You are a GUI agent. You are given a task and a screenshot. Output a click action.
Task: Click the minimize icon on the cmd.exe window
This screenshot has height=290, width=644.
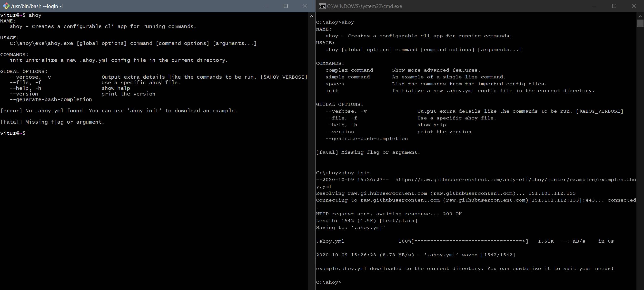594,6
